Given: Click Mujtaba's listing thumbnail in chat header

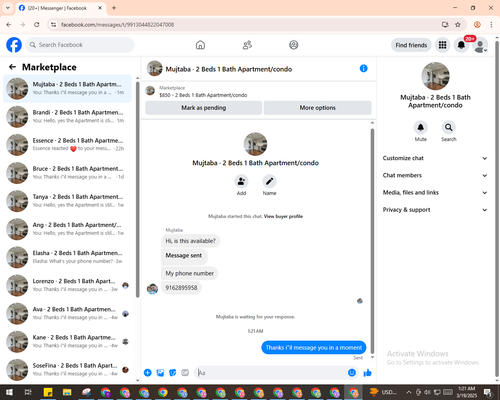Looking at the screenshot, I should 155,68.
